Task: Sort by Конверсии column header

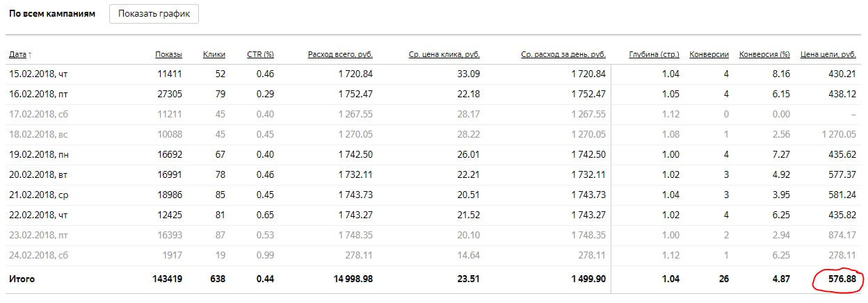Action: [x=709, y=54]
